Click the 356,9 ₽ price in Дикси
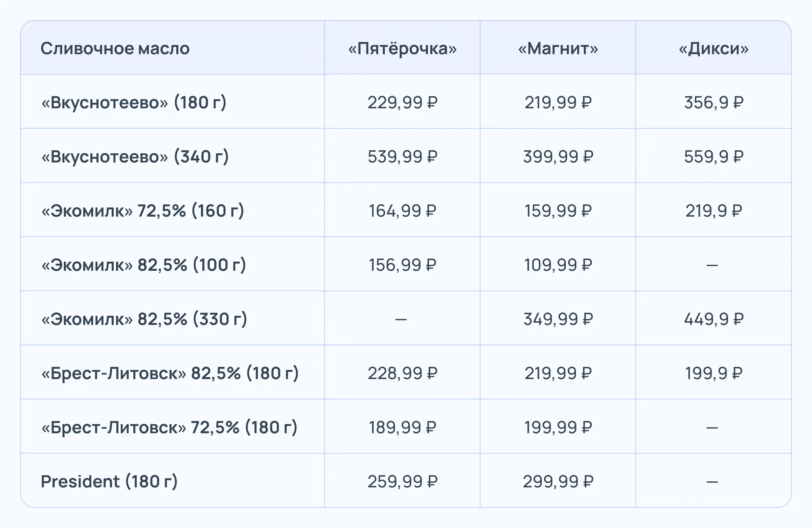Viewport: 812px width, 528px height. (x=714, y=103)
